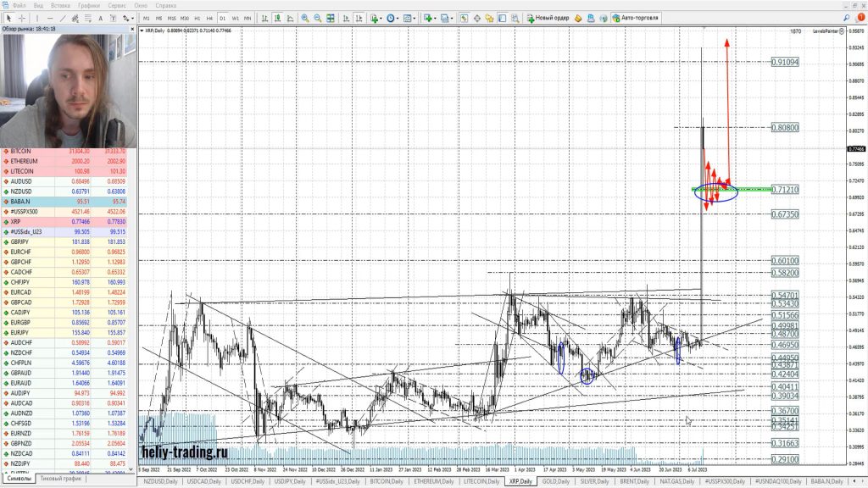Image resolution: width=868 pixels, height=488 pixels.
Task: Click the zoom out magnifier icon
Action: [318, 18]
